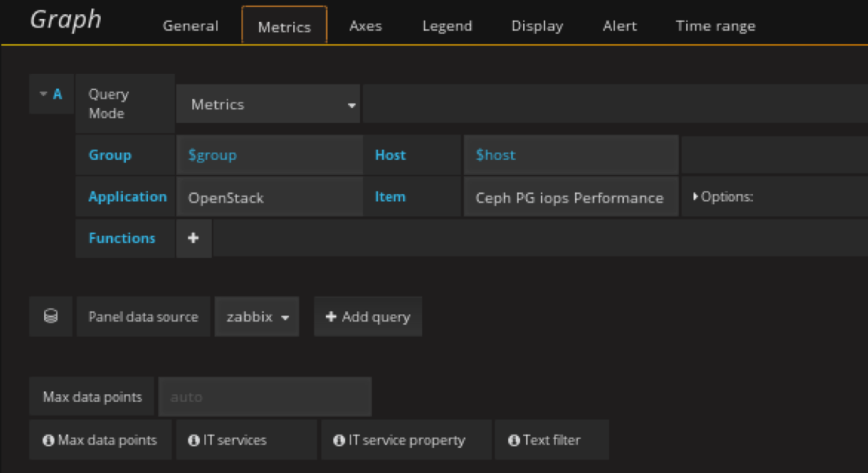868x473 pixels.
Task: Expand the Options disclosure triangle
Action: [x=696, y=197]
